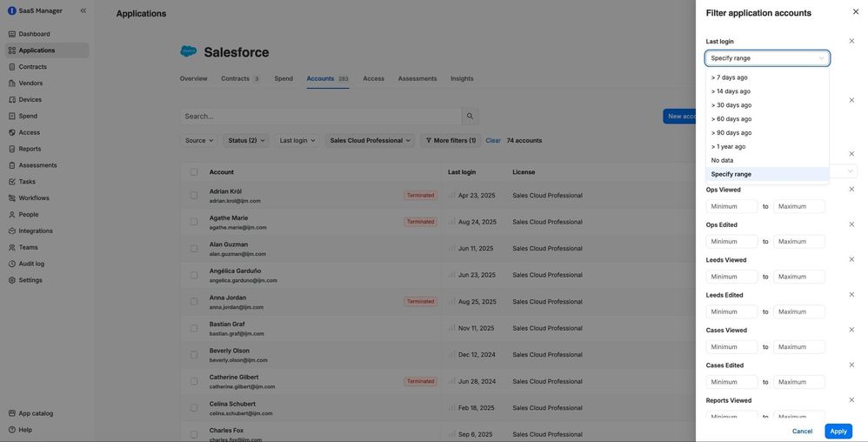
Task: Open Audit log in sidebar
Action: tap(31, 264)
